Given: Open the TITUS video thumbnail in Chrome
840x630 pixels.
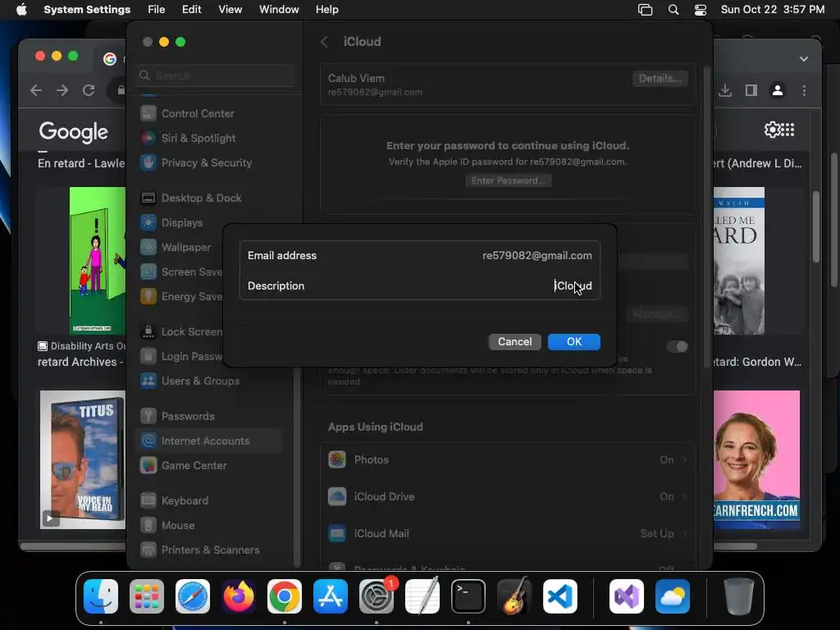Looking at the screenshot, I should point(83,459).
